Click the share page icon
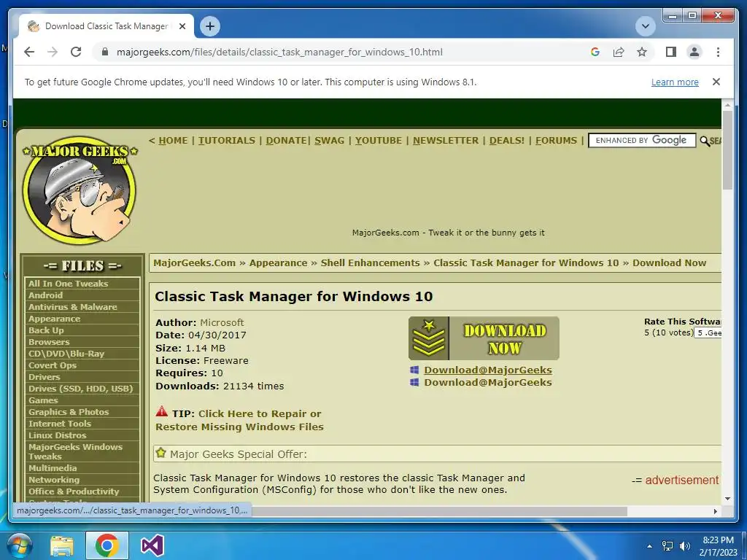The width and height of the screenshot is (747, 560). point(619,52)
